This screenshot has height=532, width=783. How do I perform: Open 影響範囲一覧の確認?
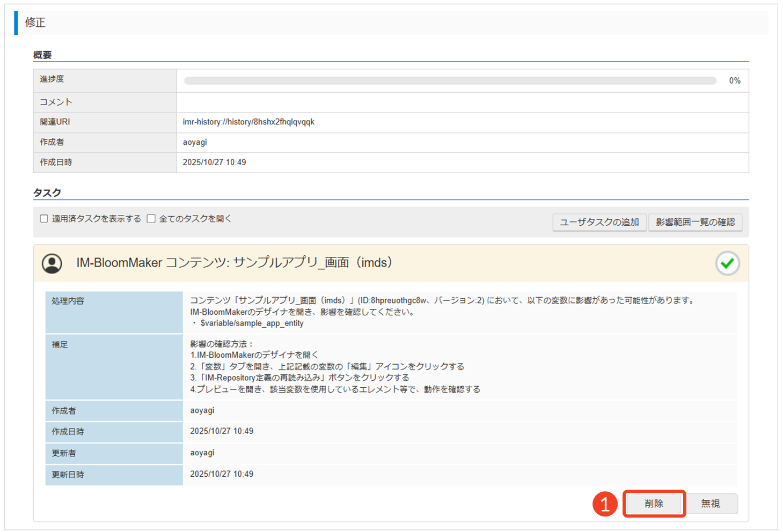[695, 222]
